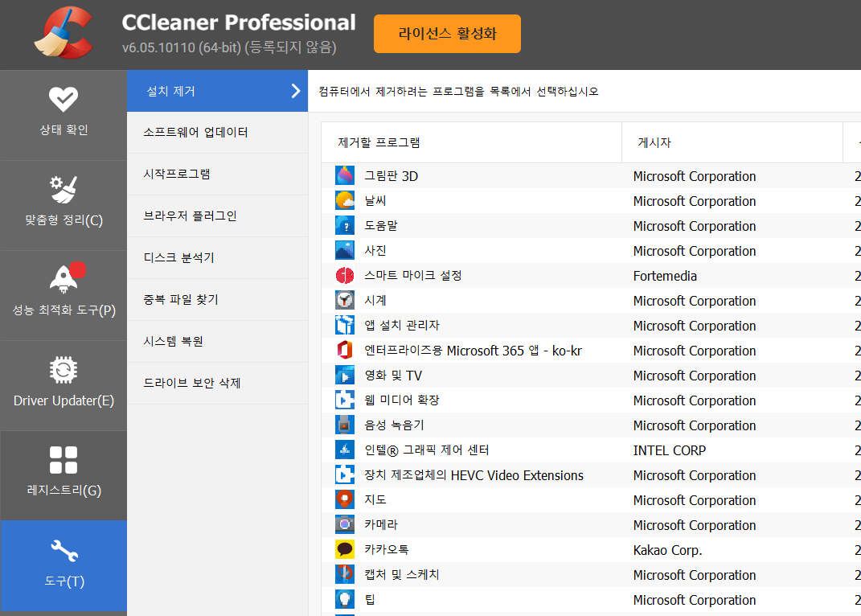
Task: Open 레지스트리(G) grid icon
Action: pyautogui.click(x=64, y=460)
